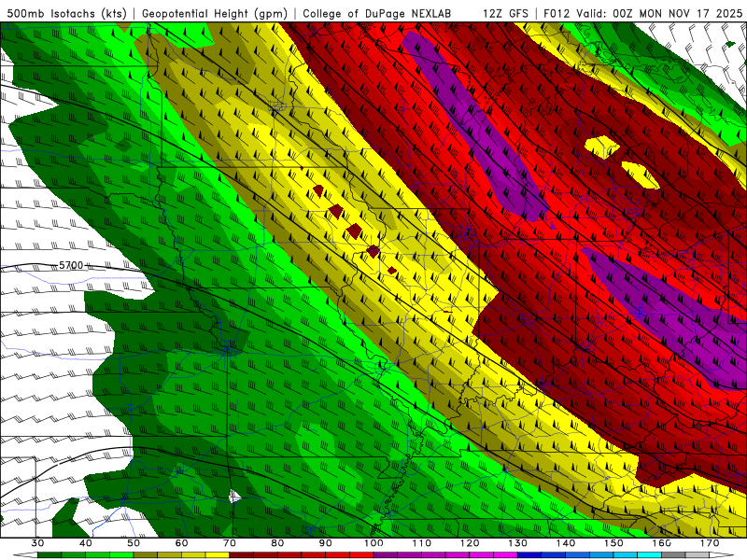Click the '12Z GFS' model run text
747x560 pixels.
pyautogui.click(x=505, y=13)
